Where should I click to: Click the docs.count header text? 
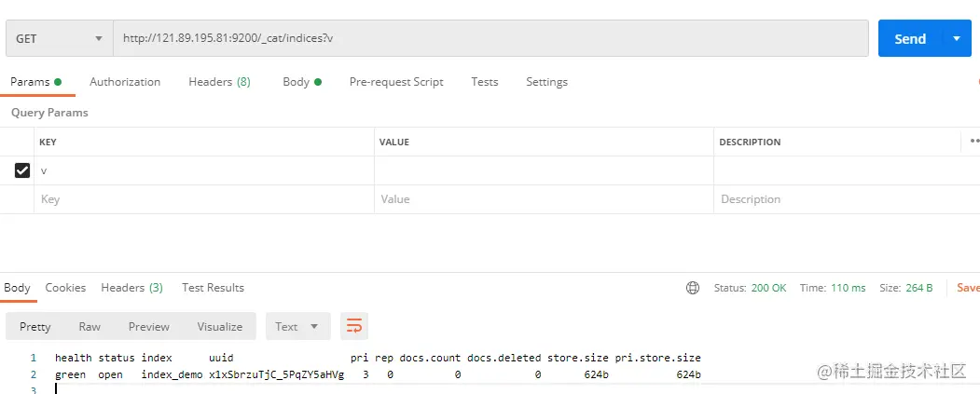(x=430, y=358)
